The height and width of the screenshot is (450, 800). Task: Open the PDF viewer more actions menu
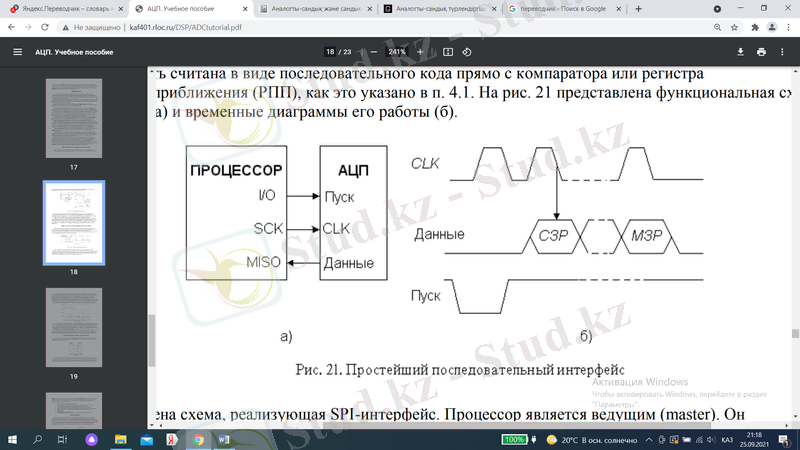[x=782, y=52]
